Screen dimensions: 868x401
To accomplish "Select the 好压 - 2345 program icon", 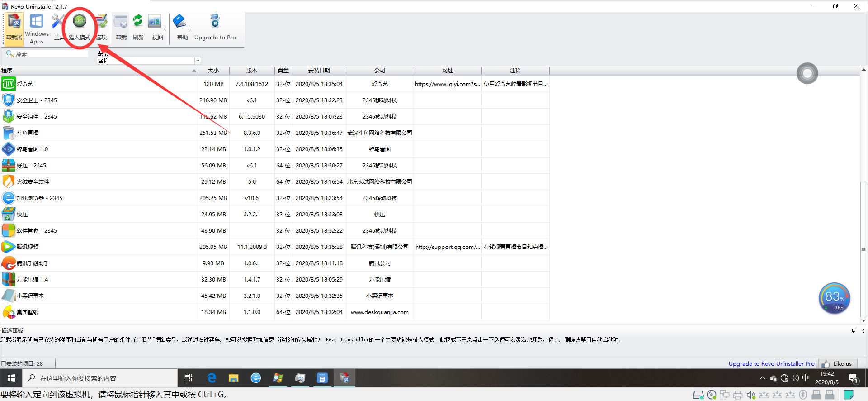I will [8, 166].
